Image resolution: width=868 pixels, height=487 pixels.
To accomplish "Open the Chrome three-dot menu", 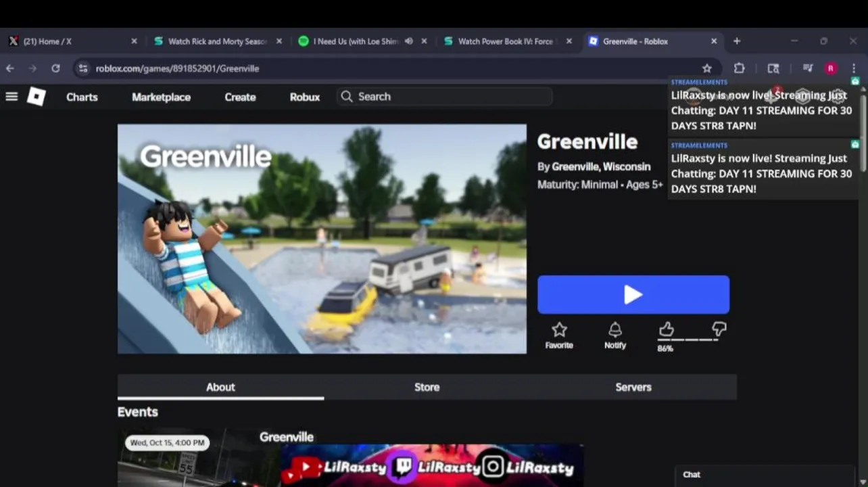I will click(854, 68).
